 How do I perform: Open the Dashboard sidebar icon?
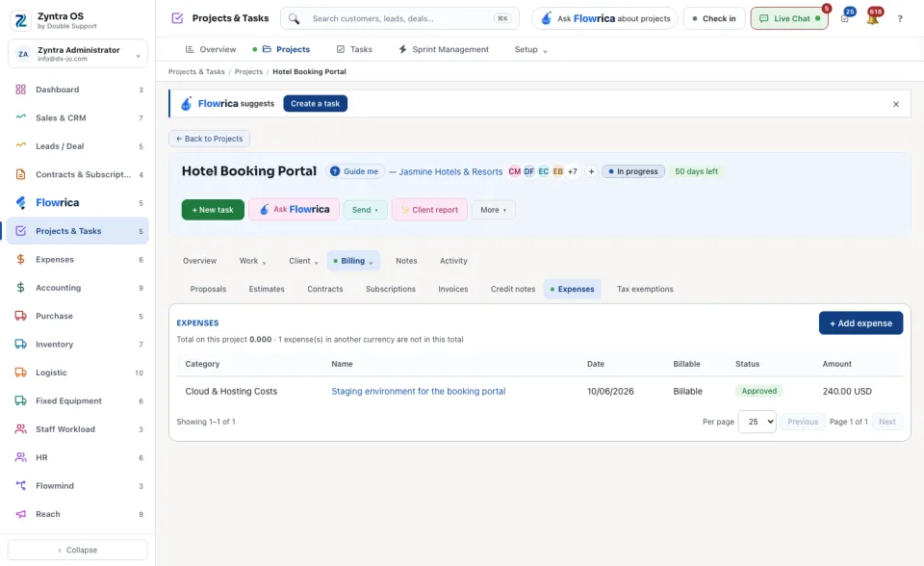point(20,90)
